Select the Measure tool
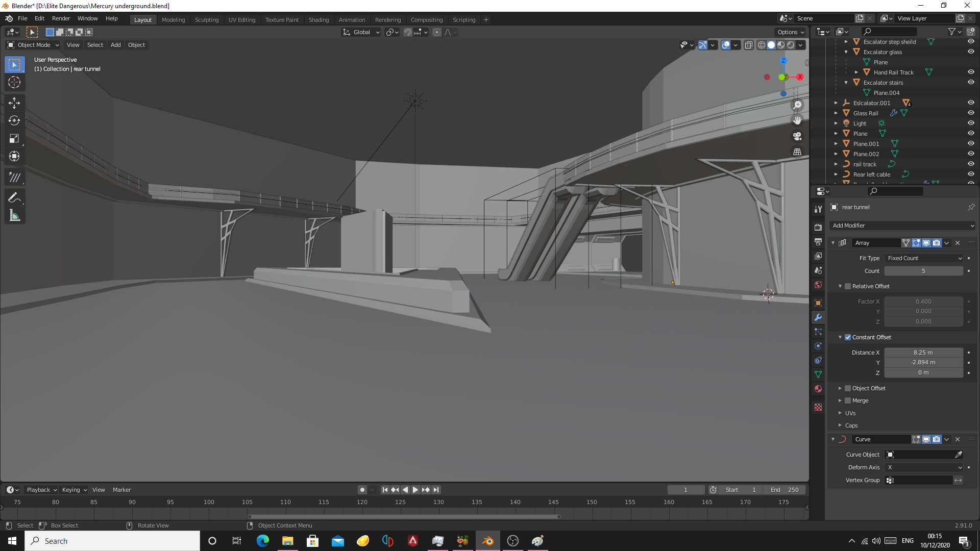 [14, 216]
